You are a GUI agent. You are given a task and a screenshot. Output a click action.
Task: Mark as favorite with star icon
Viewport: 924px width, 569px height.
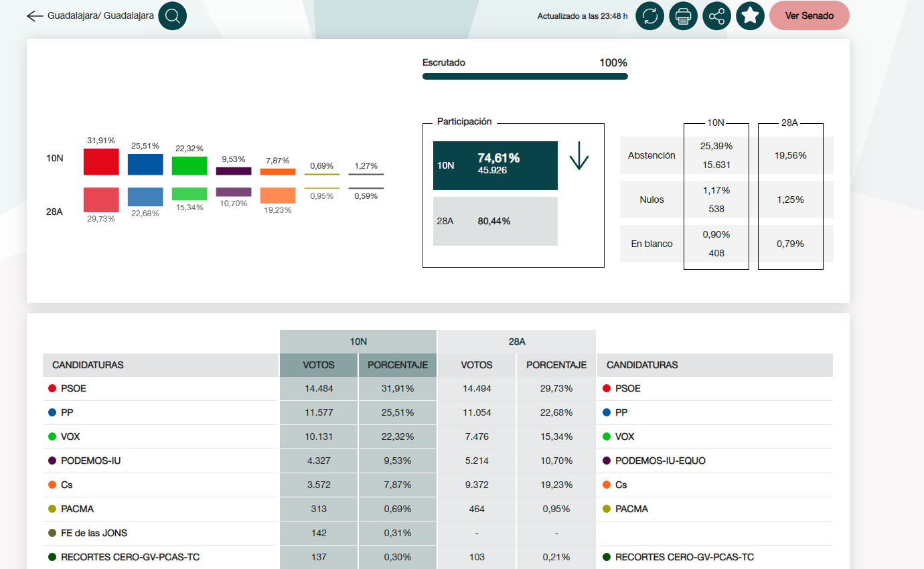pos(750,16)
